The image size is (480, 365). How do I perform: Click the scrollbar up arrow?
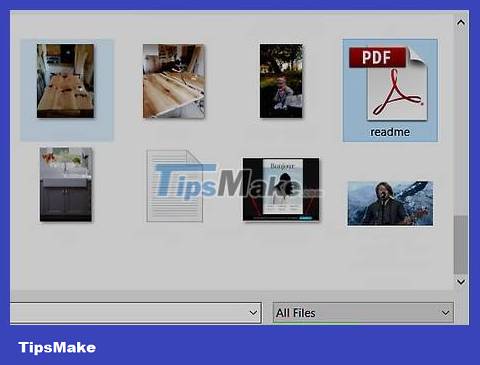[461, 23]
